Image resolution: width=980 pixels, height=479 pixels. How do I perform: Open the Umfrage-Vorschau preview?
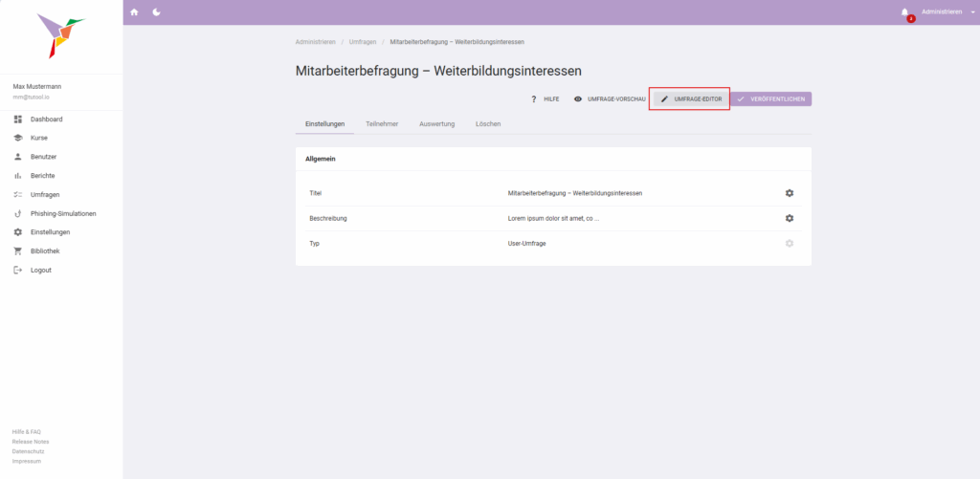coord(610,99)
